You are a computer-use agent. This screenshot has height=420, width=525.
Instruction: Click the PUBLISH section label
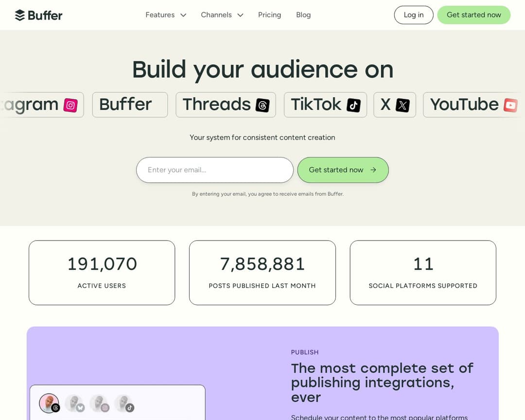(x=305, y=352)
